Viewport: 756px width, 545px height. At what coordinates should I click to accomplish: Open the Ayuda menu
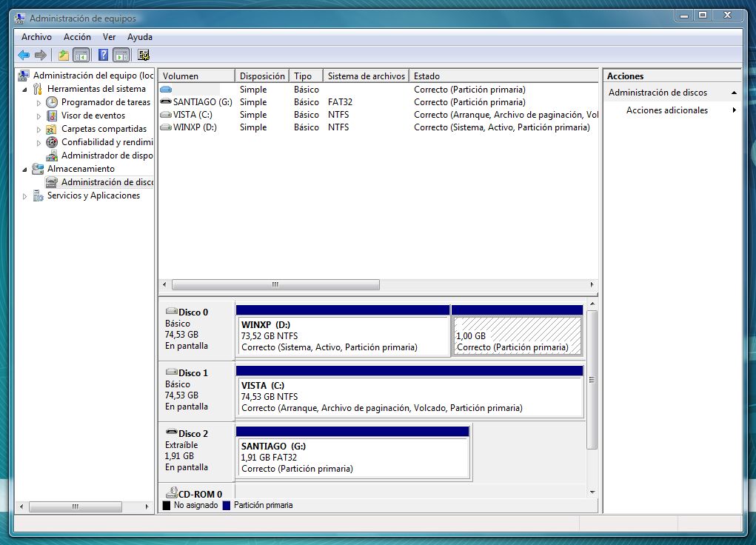pos(140,37)
